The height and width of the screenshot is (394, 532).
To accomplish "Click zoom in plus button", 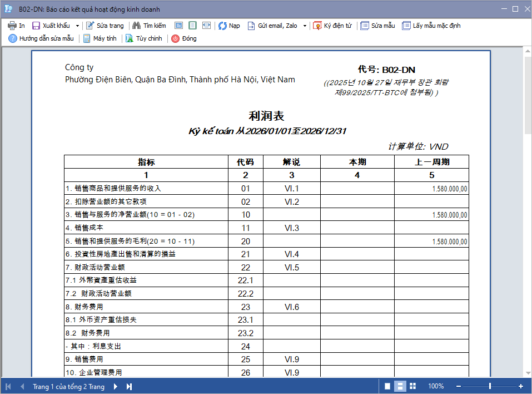I will [x=521, y=386].
